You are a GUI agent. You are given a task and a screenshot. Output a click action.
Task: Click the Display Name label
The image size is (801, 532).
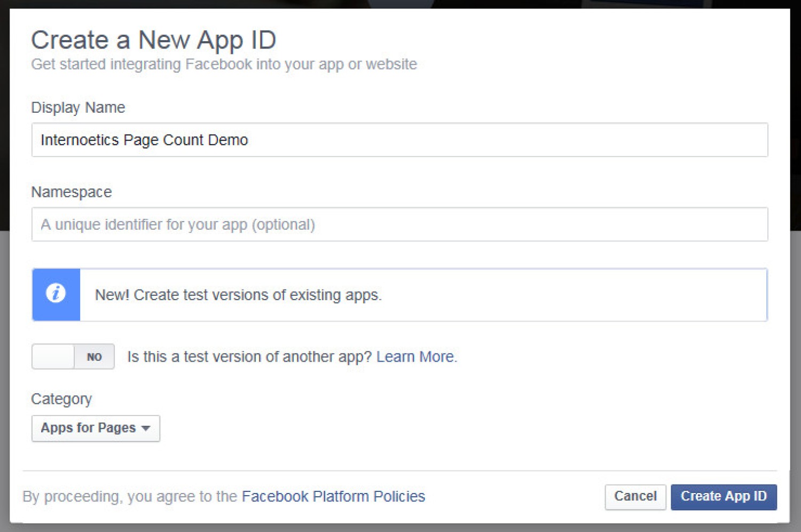pos(78,107)
